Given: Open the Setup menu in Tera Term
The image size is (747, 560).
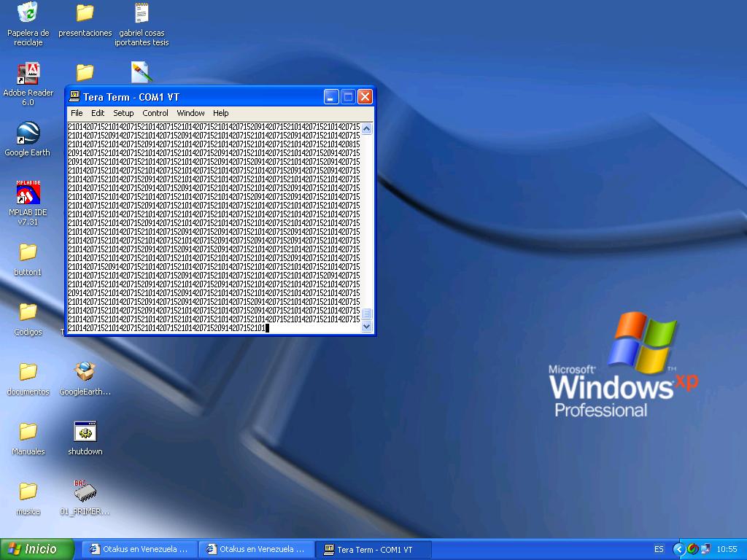Looking at the screenshot, I should pyautogui.click(x=123, y=113).
